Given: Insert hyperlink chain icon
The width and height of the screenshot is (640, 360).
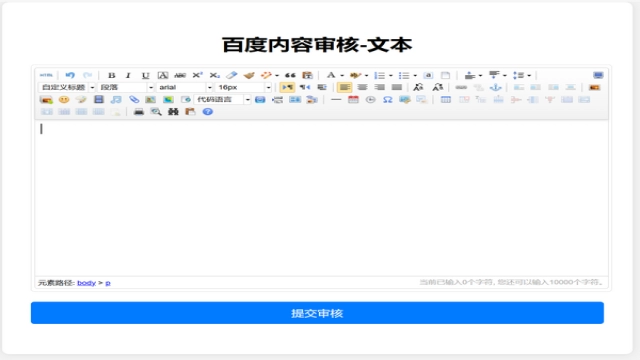Looking at the screenshot, I should pyautogui.click(x=461, y=87).
